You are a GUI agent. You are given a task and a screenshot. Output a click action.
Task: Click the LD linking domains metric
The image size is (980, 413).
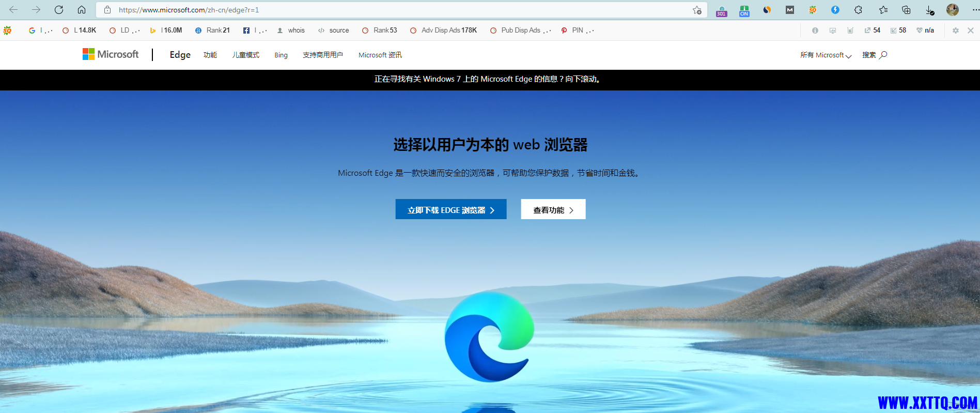click(x=125, y=30)
